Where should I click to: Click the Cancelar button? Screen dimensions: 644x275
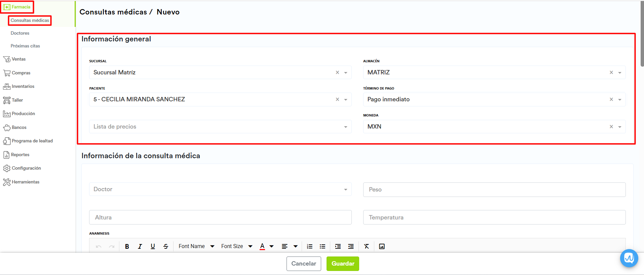click(x=303, y=264)
